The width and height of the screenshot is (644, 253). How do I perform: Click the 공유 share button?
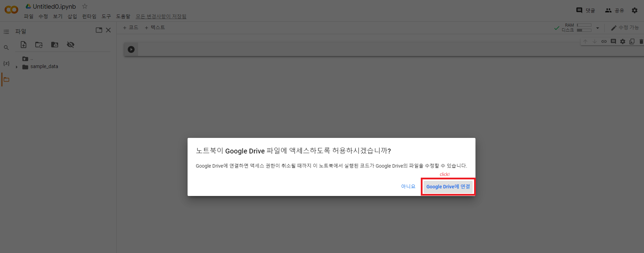[614, 10]
